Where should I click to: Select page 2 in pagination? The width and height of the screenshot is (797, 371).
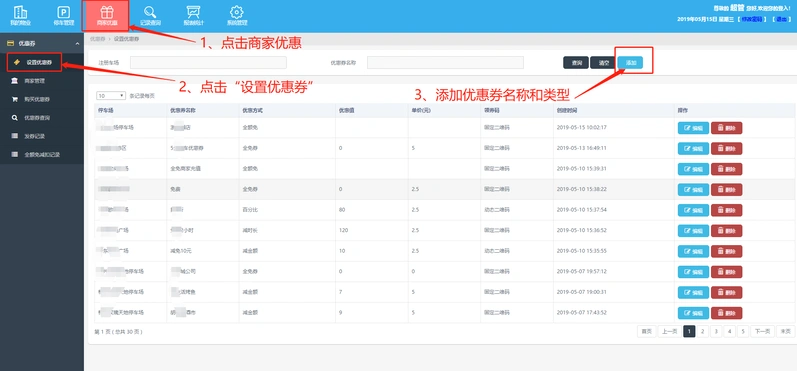702,331
